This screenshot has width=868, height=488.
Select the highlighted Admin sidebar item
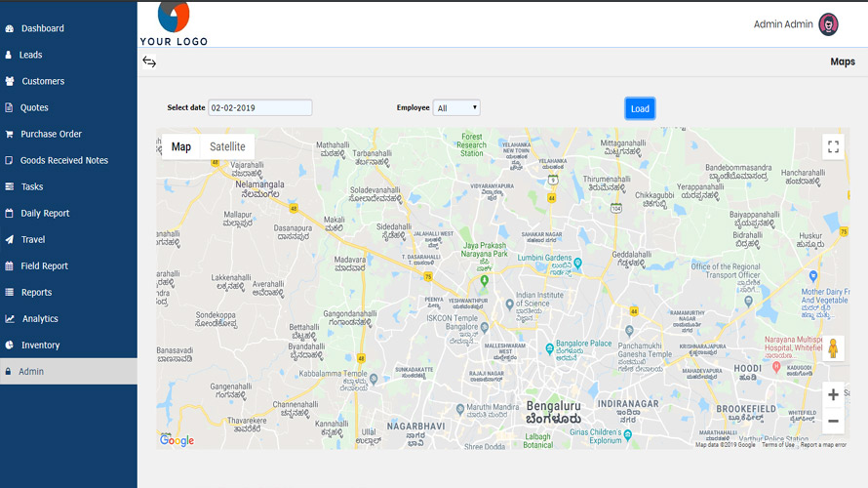[68, 371]
